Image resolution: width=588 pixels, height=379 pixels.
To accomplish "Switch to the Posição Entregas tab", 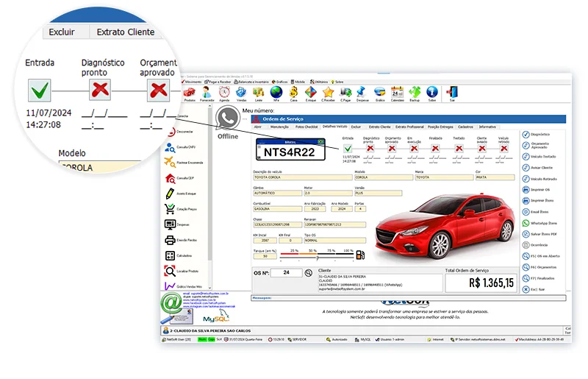I will pos(440,127).
